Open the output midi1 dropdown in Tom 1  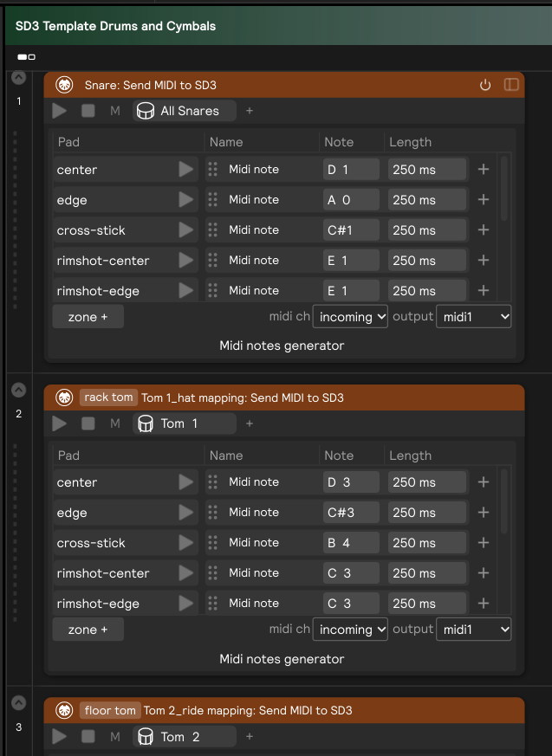tap(473, 630)
